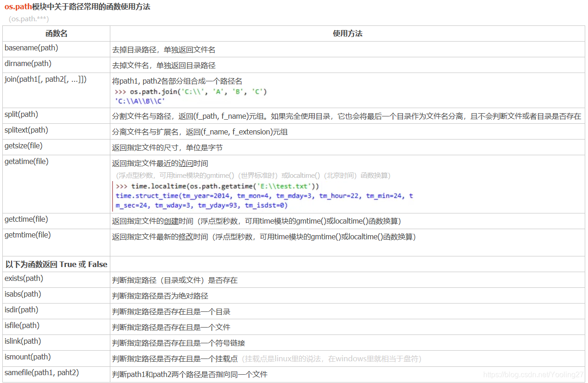The height and width of the screenshot is (383, 588).
Task: Select the (os.path.***) subtitle text
Action: 29,19
